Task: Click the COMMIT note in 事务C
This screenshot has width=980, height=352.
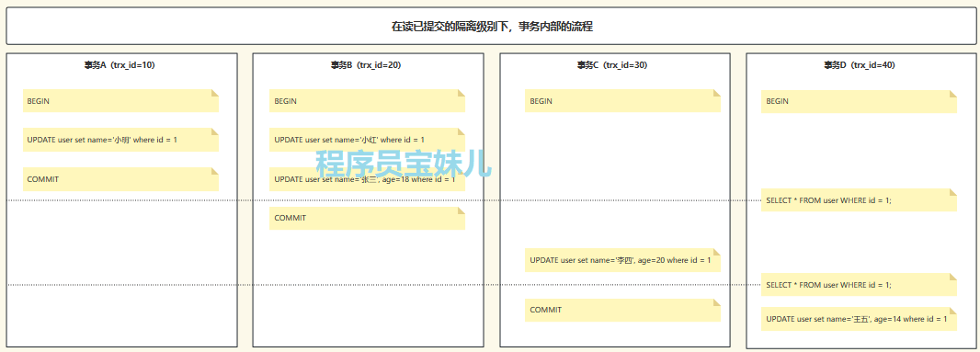Action: 622,310
